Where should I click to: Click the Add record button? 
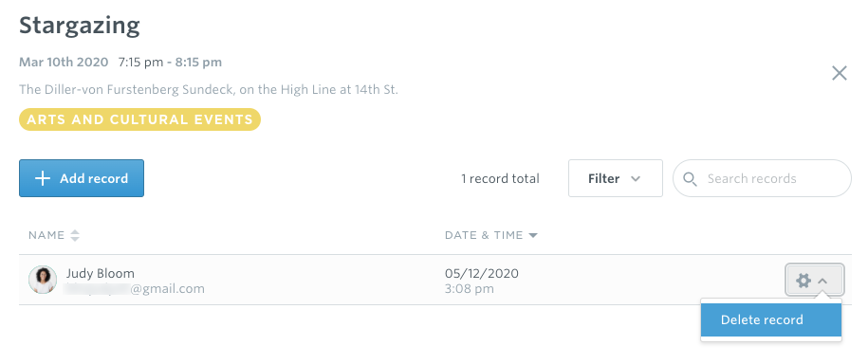(82, 178)
